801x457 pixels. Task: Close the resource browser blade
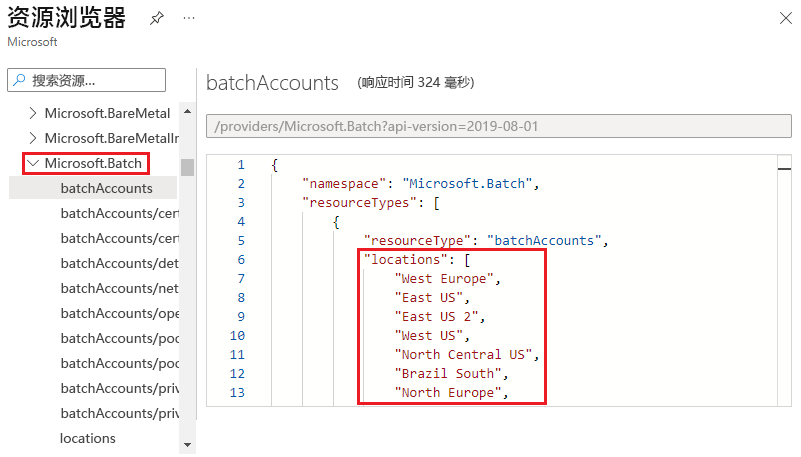point(782,18)
